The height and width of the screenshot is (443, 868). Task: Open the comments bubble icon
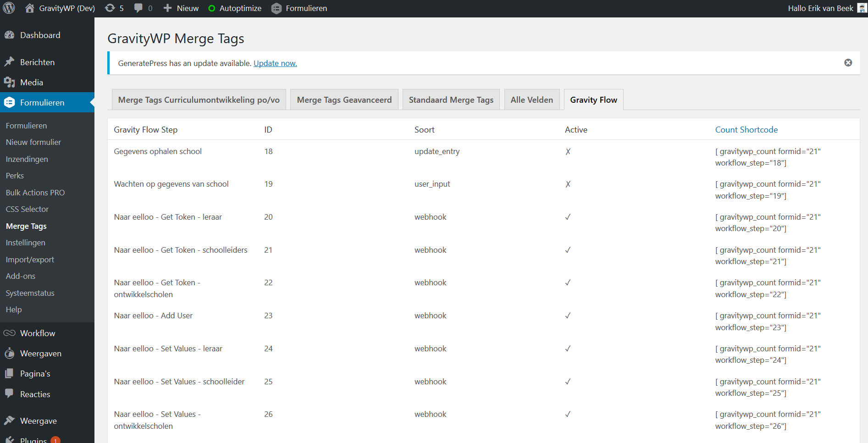click(138, 8)
